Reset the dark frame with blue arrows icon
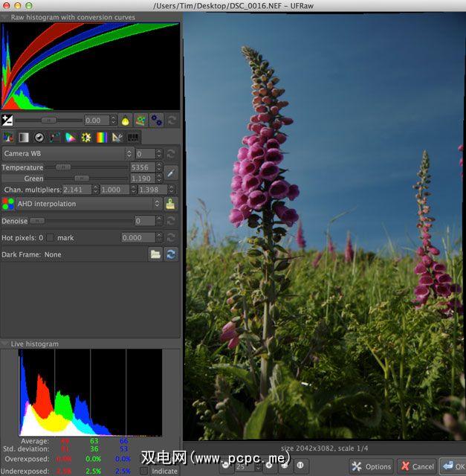This screenshot has width=466, height=476. coord(171,254)
